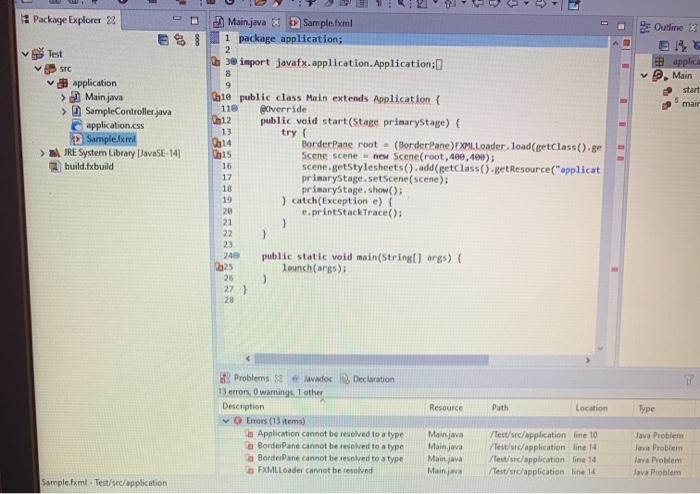The width and height of the screenshot is (700, 494).
Task: Click the editor scroll-up arrow
Action: 616,43
